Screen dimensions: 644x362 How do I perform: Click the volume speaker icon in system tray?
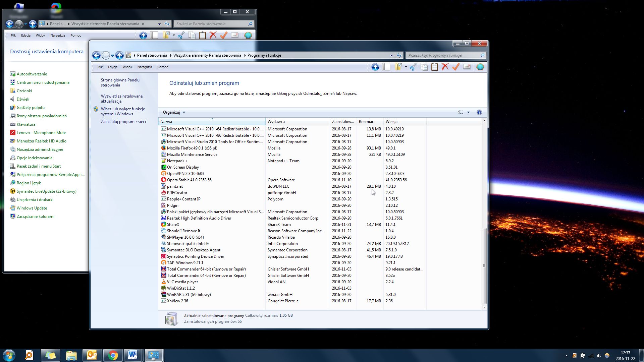click(599, 356)
